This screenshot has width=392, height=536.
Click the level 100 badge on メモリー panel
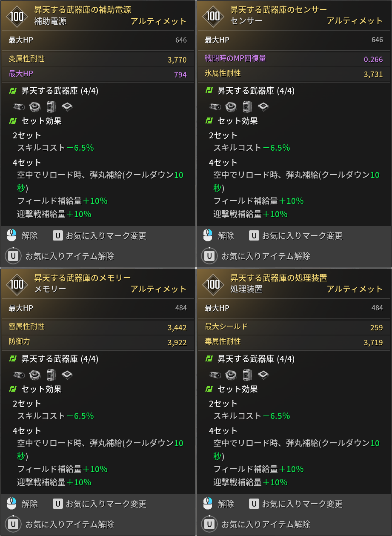click(17, 284)
